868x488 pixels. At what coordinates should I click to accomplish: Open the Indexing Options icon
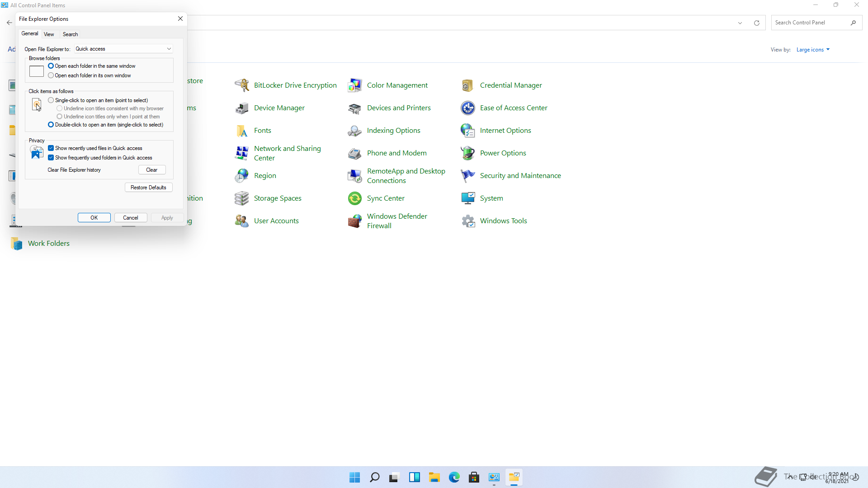tap(355, 130)
